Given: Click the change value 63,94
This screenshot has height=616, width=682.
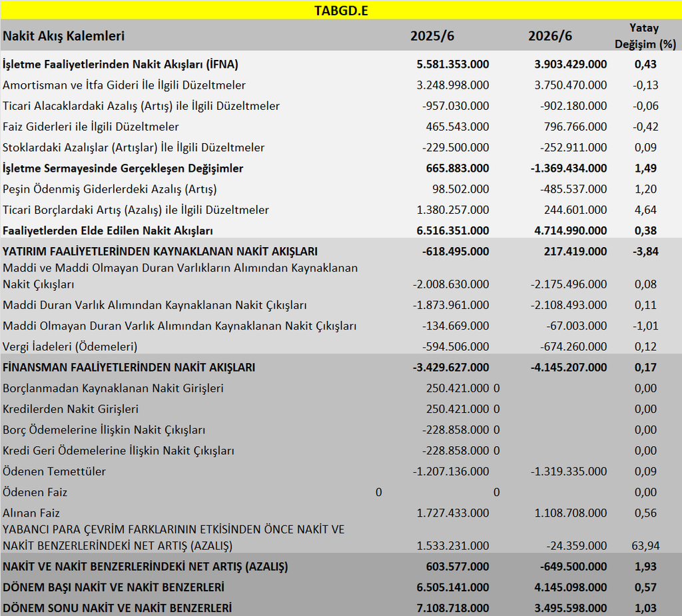Looking at the screenshot, I should [x=645, y=546].
